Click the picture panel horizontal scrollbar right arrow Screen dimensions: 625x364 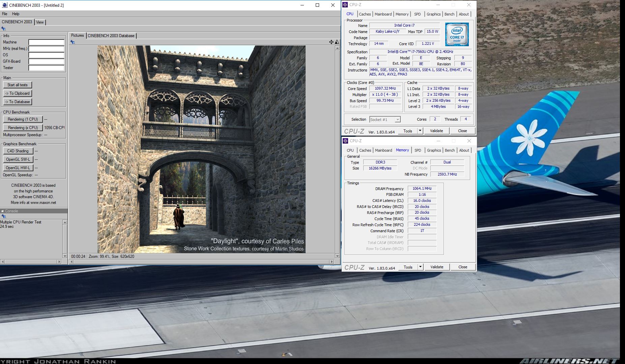tap(332, 262)
